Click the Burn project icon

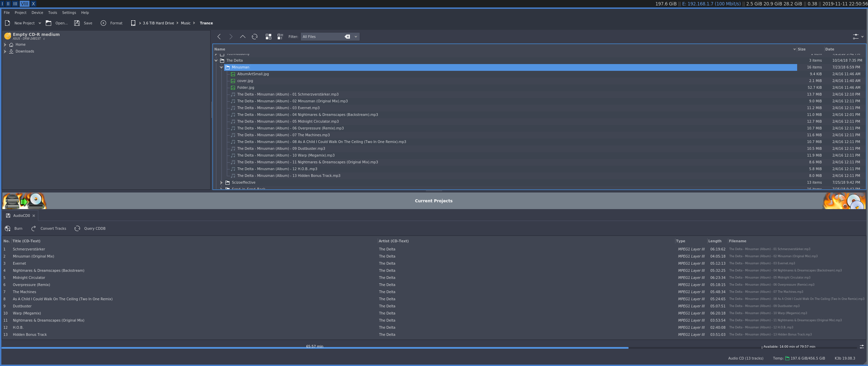(x=7, y=228)
